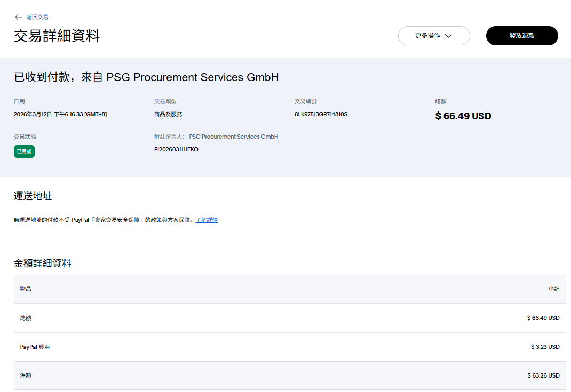Click the date 2026年3月12日 value
571x392 pixels.
pyautogui.click(x=60, y=114)
